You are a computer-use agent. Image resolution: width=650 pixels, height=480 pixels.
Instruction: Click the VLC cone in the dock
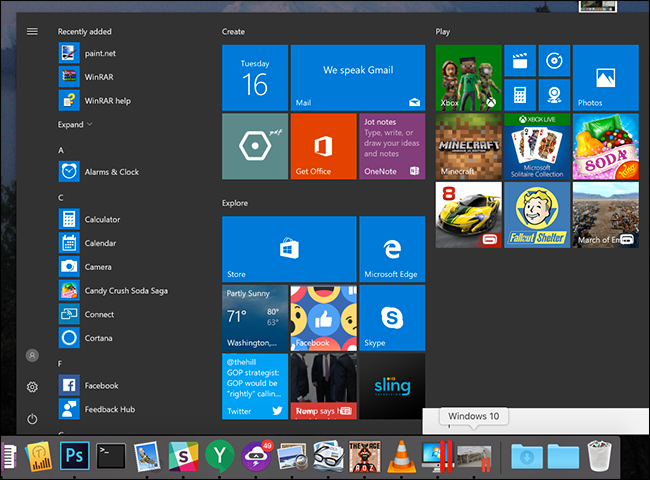[401, 456]
